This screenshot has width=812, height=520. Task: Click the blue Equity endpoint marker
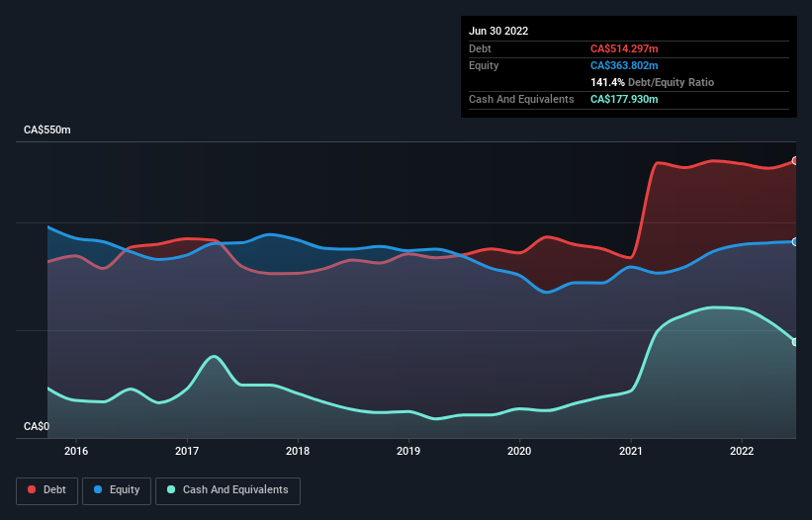[x=795, y=241]
